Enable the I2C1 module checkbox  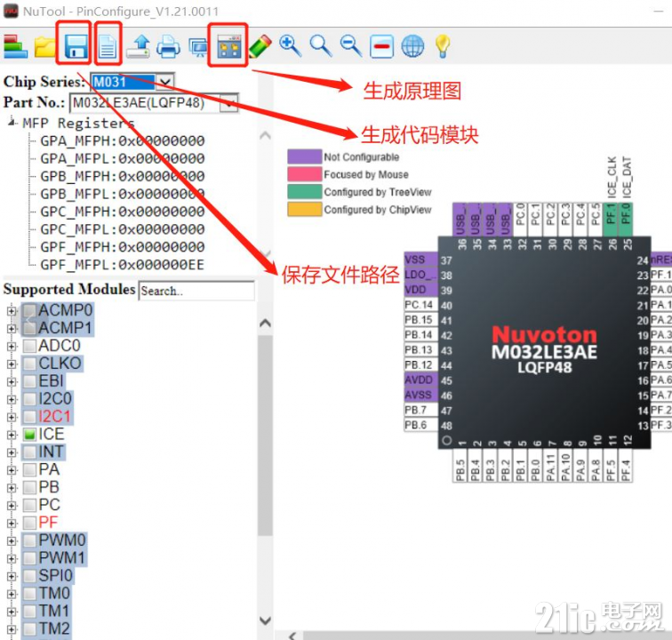point(29,417)
